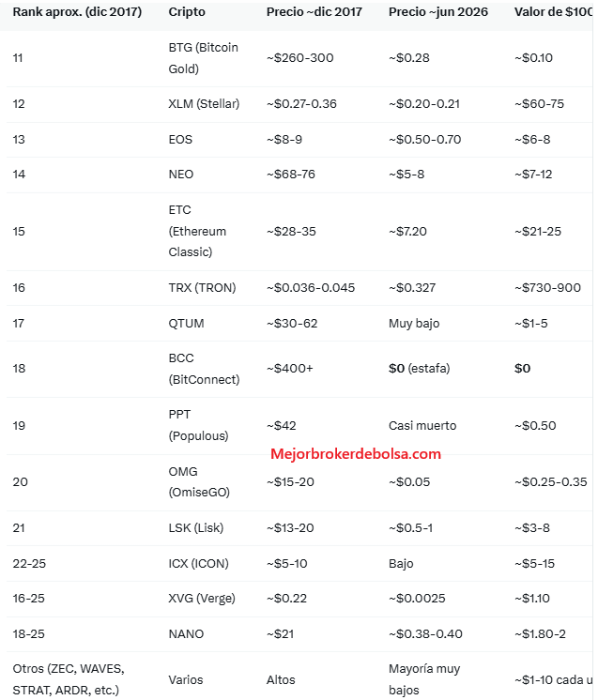The width and height of the screenshot is (598, 700).
Task: Click the $0 (estafa) BitConnect price
Action: 419,369
